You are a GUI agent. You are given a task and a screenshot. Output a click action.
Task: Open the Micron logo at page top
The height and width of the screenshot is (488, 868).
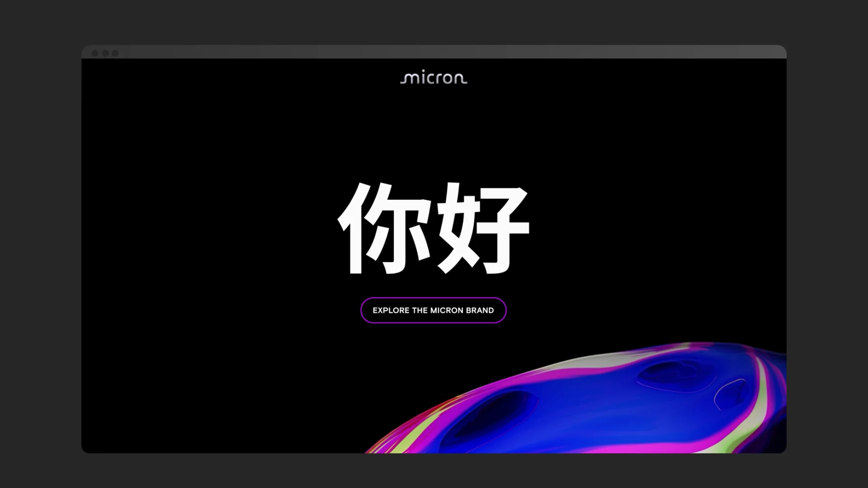click(x=434, y=78)
